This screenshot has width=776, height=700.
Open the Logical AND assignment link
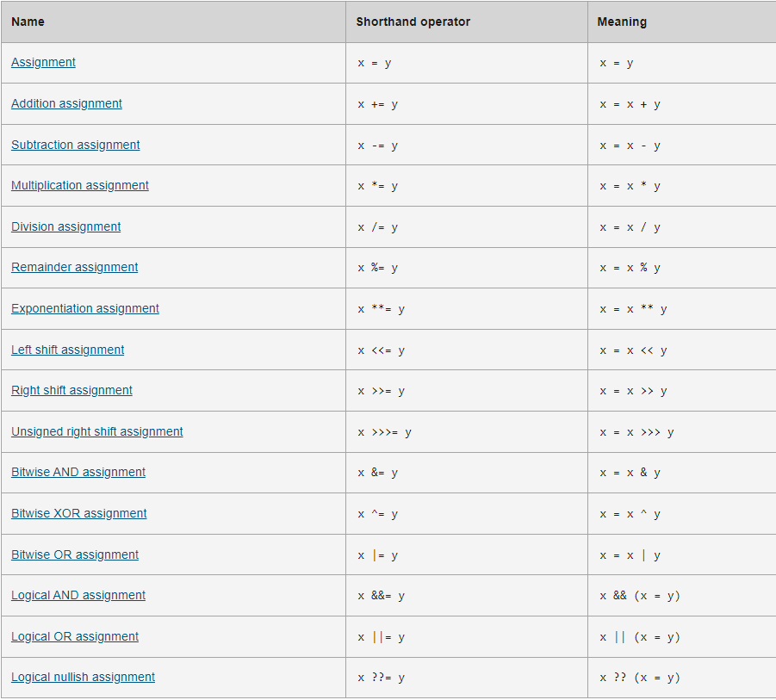pos(78,595)
